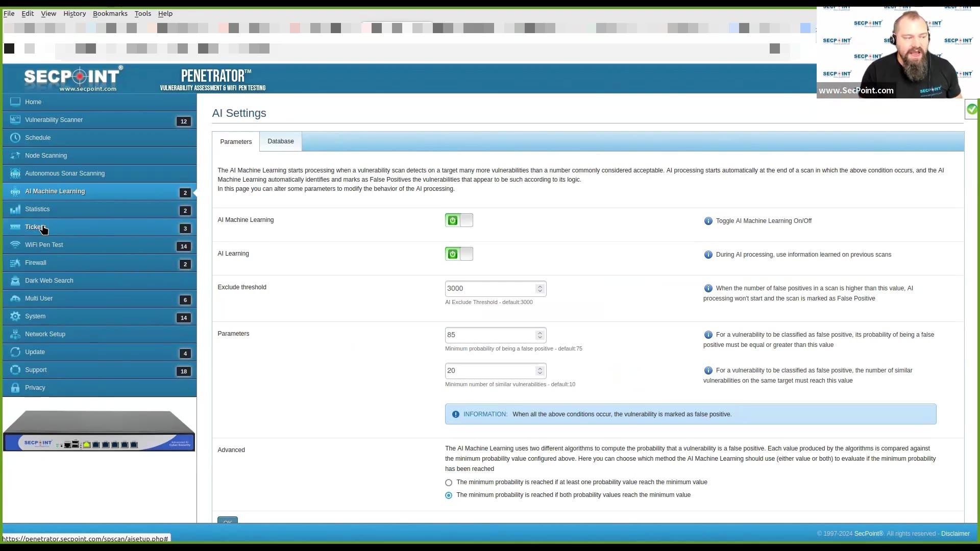
Task: Open Dark Web Search
Action: click(x=49, y=280)
